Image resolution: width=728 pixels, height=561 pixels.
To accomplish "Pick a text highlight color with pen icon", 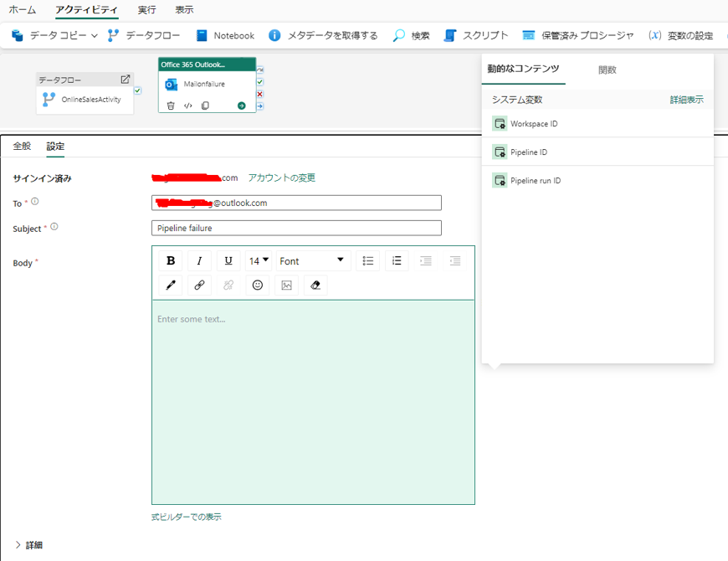I will (171, 285).
